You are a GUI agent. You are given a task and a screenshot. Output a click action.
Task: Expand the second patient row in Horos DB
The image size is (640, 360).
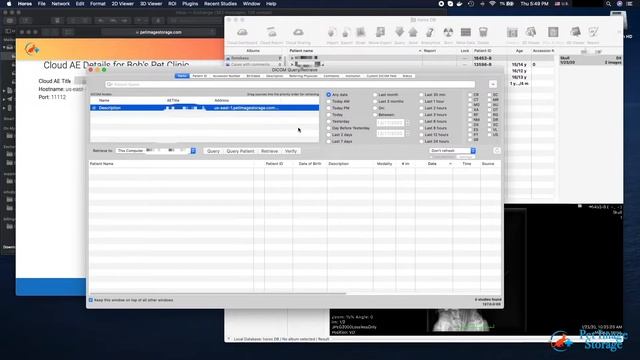pyautogui.click(x=292, y=64)
